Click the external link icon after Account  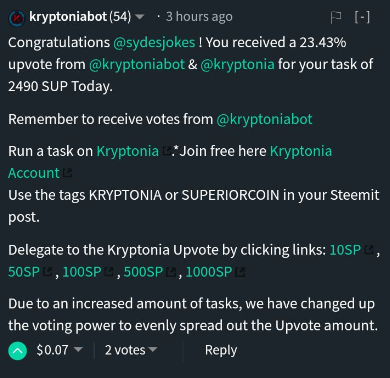coord(67,173)
